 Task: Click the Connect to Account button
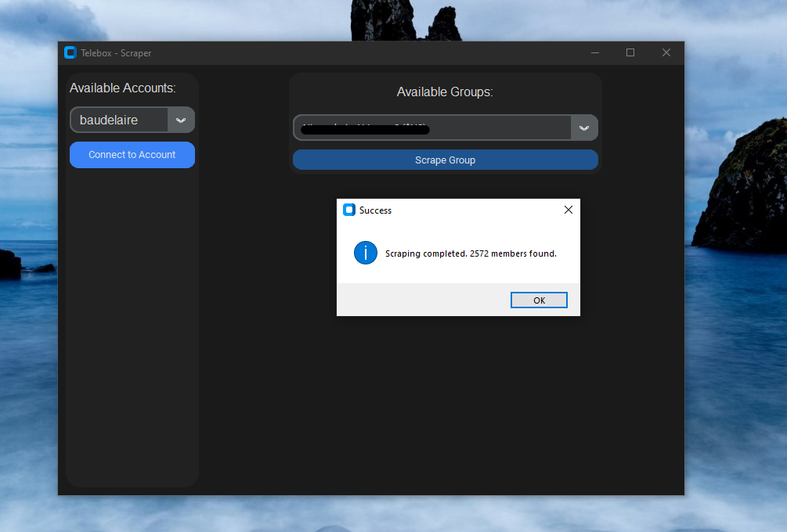pos(132,155)
